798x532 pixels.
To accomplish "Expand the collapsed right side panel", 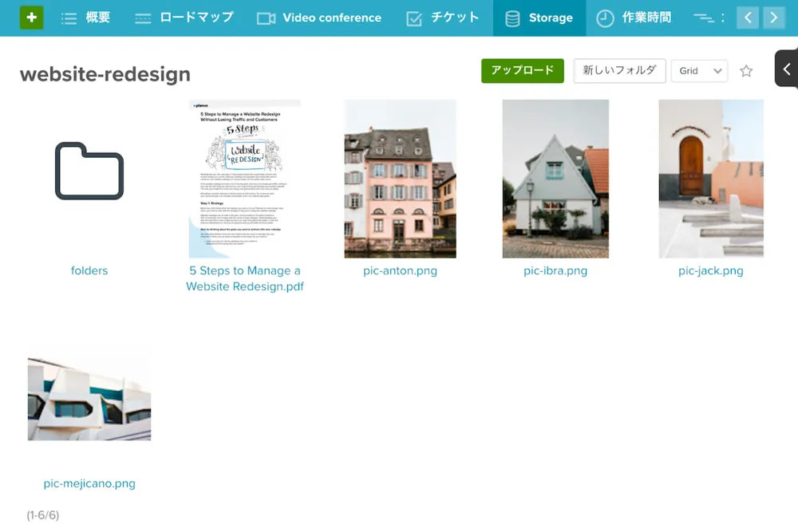I will (786, 69).
